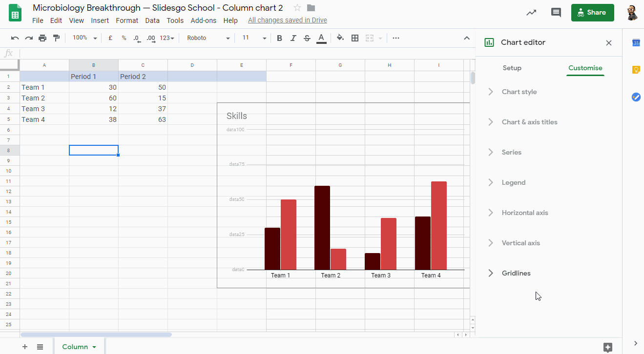Select the paint format tool
Viewport: 644px width, 354px height.
click(x=56, y=38)
